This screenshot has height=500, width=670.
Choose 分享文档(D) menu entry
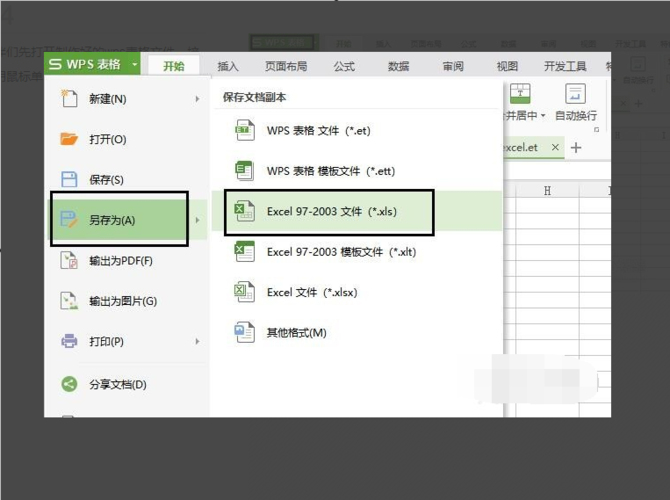[127, 384]
